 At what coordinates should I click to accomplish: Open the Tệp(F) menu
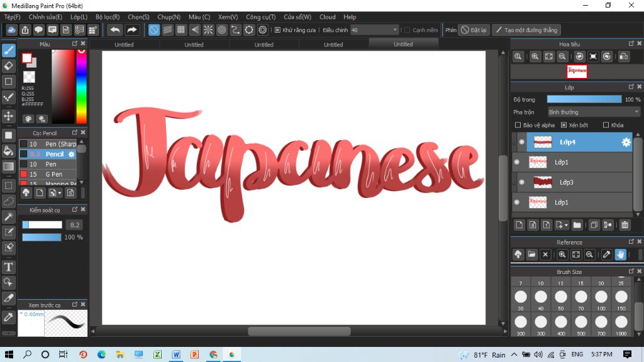pyautogui.click(x=12, y=17)
